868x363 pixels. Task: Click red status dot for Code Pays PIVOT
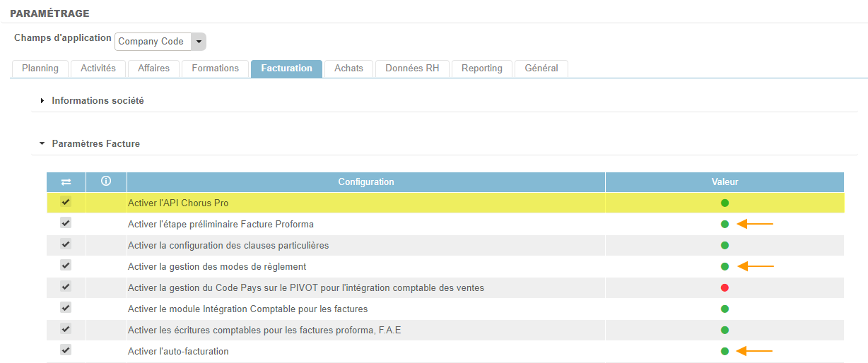click(725, 288)
